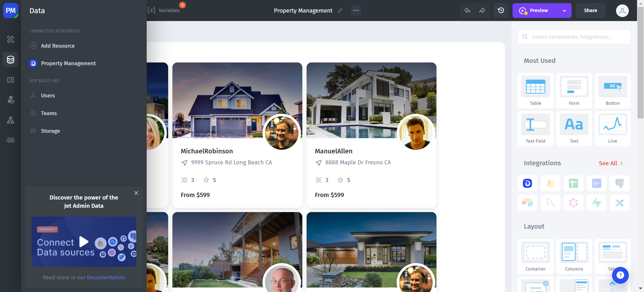Open the user profile avatar

tap(622, 11)
